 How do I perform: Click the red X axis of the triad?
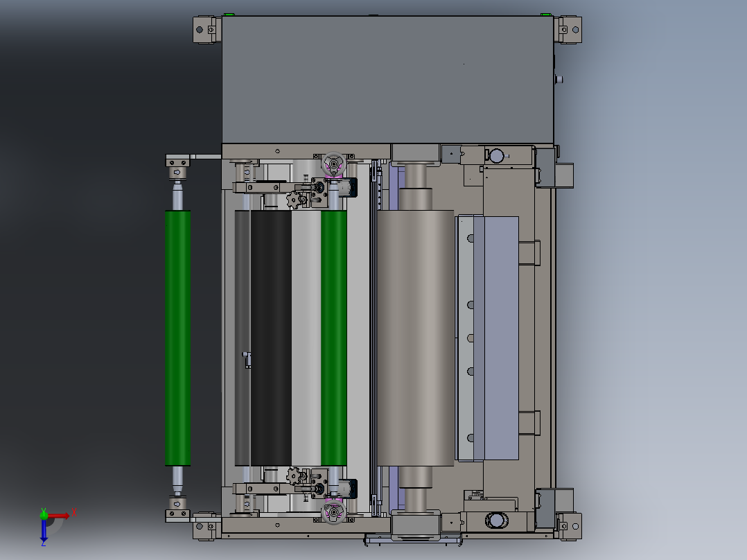pyautogui.click(x=61, y=515)
